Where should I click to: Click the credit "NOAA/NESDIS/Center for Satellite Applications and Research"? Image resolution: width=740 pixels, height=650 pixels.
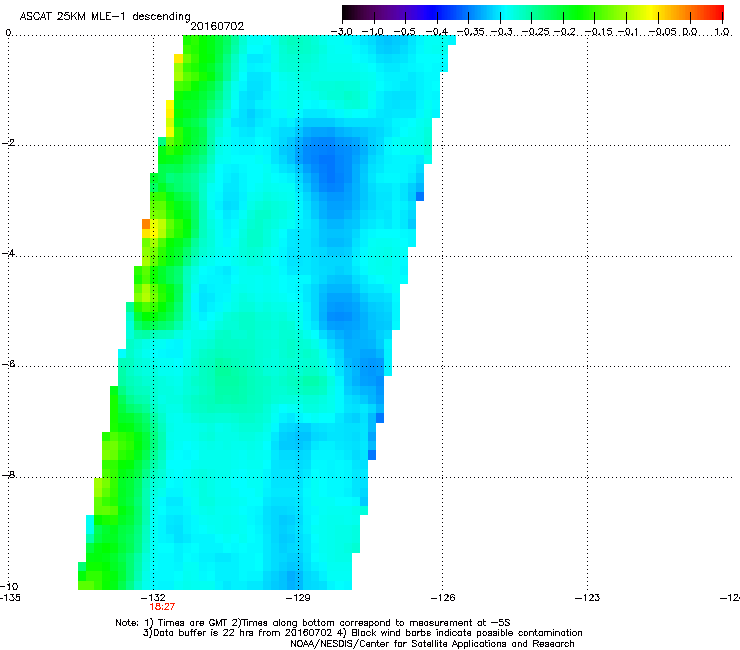click(432, 644)
